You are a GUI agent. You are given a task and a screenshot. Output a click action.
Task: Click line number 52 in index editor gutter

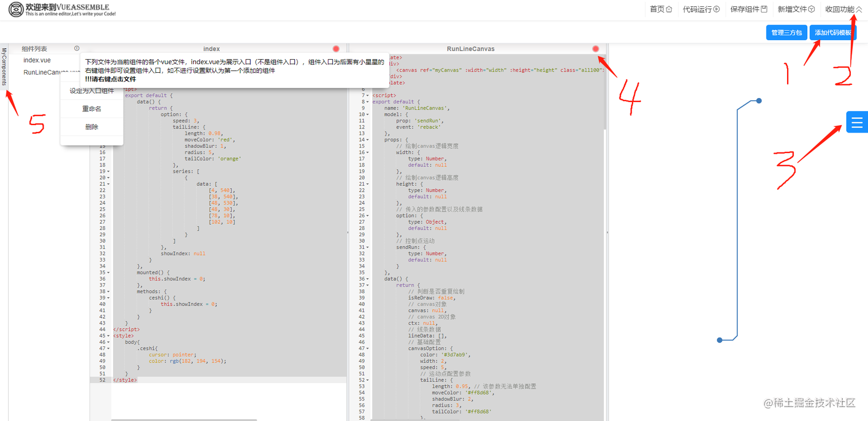[x=103, y=380]
